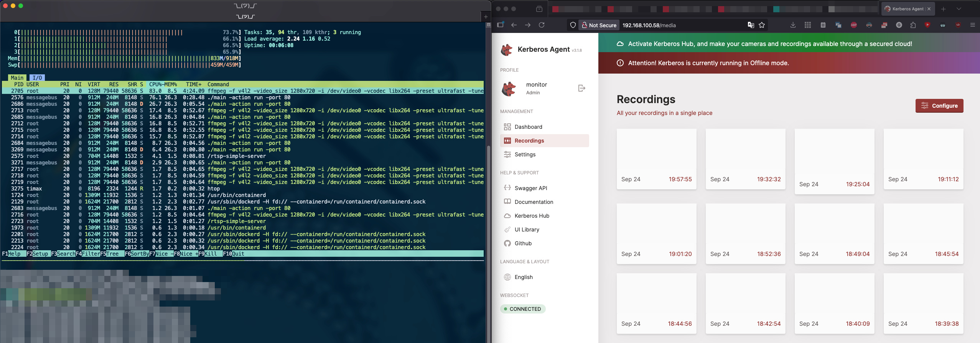Open Recordings in Kerberos sidebar
The width and height of the screenshot is (980, 343).
click(545, 141)
